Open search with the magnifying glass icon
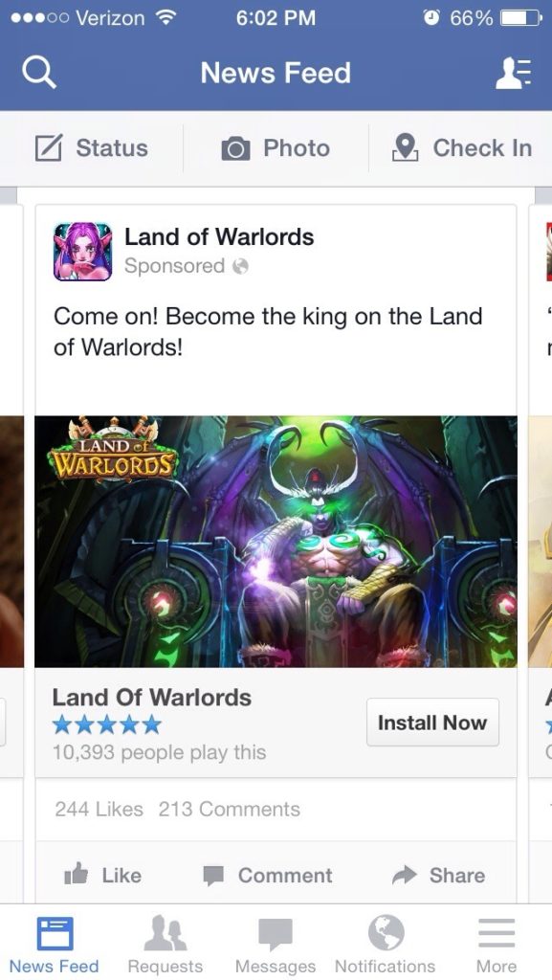Image resolution: width=552 pixels, height=980 pixels. (38, 73)
